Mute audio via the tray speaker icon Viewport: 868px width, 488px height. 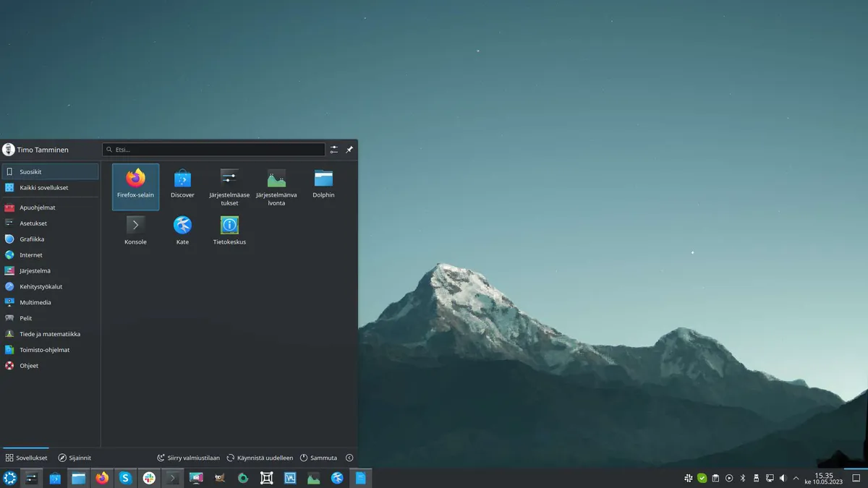click(x=782, y=478)
